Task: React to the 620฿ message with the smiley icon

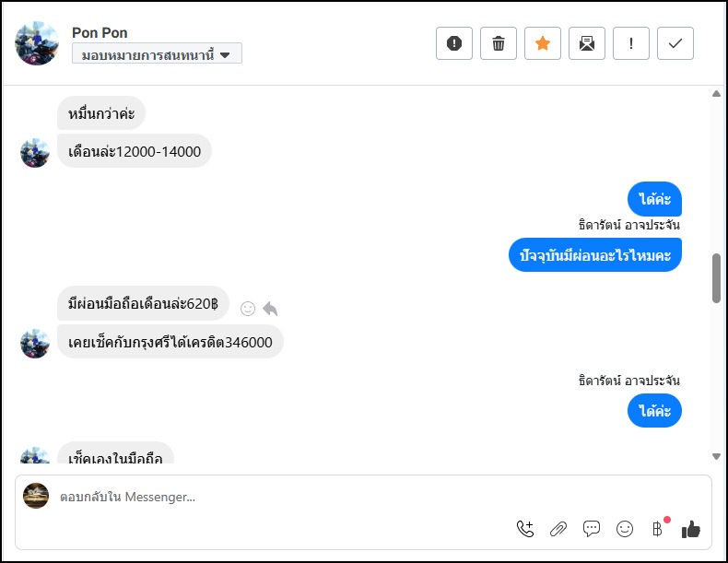Action: pyautogui.click(x=247, y=309)
